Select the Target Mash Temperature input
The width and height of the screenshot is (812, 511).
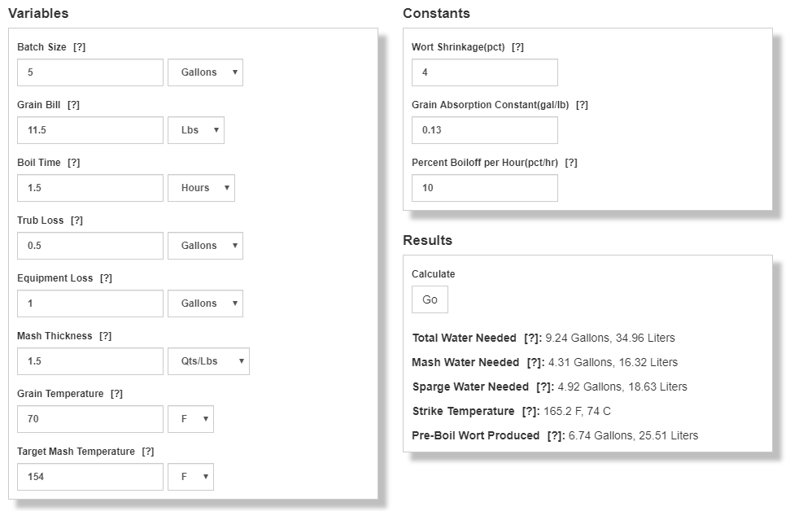pyautogui.click(x=89, y=477)
